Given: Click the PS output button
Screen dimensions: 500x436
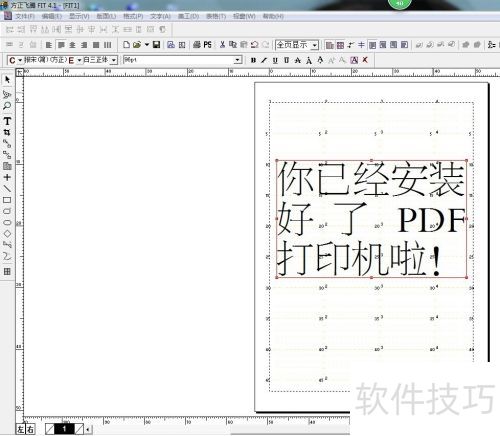Looking at the screenshot, I should [207, 44].
